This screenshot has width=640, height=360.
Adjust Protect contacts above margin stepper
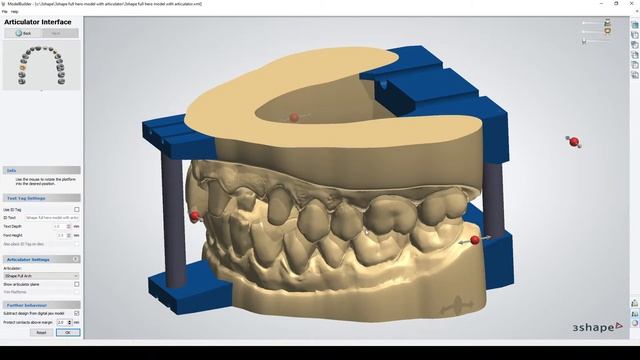(69, 322)
